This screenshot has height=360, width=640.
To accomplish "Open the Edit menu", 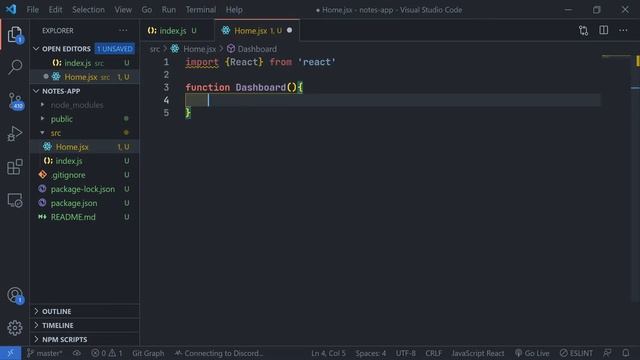I will click(55, 9).
